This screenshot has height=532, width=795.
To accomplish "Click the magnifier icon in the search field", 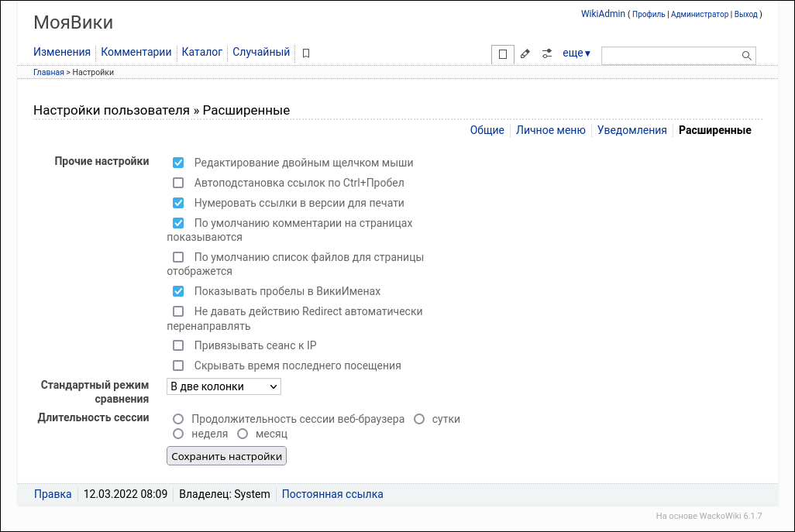I will pyautogui.click(x=745, y=55).
